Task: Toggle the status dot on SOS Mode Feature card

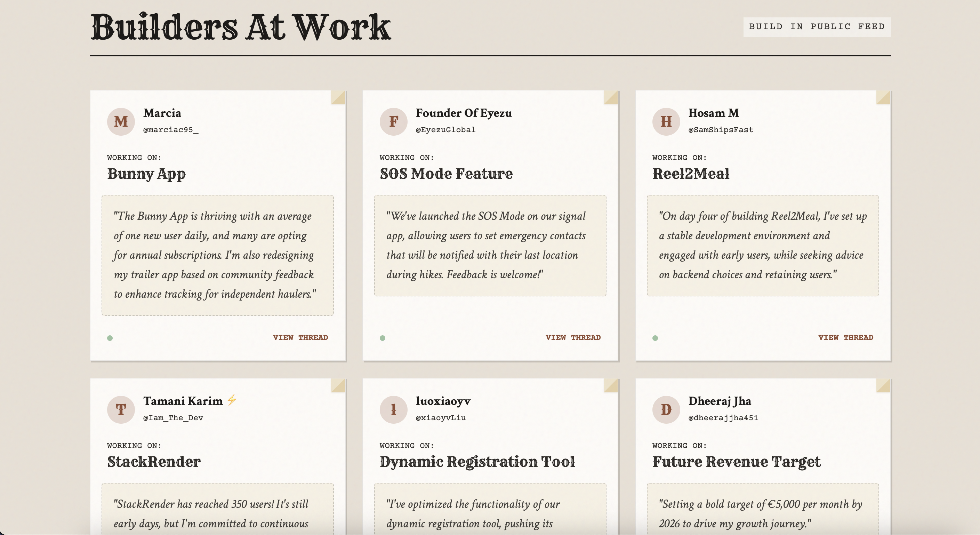Action: pyautogui.click(x=382, y=337)
